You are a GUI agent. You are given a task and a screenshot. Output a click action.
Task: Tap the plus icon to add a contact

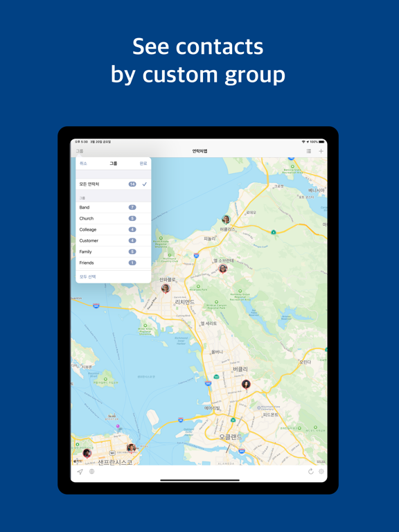(x=321, y=151)
